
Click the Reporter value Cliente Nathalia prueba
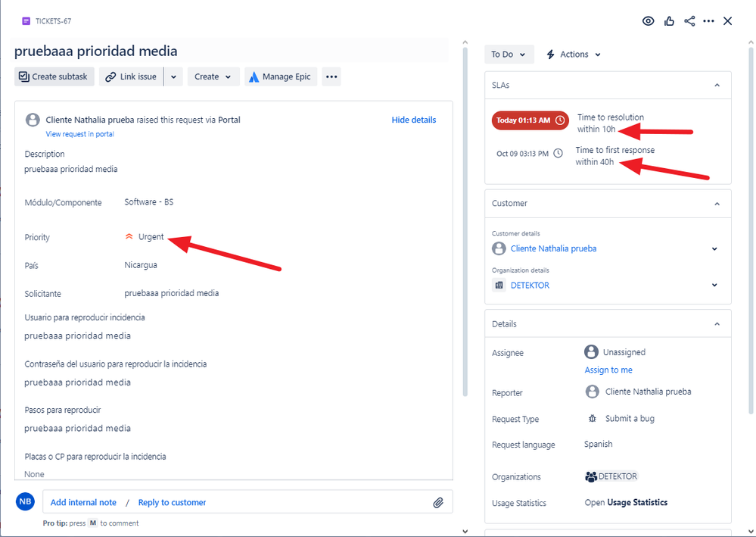pos(648,392)
